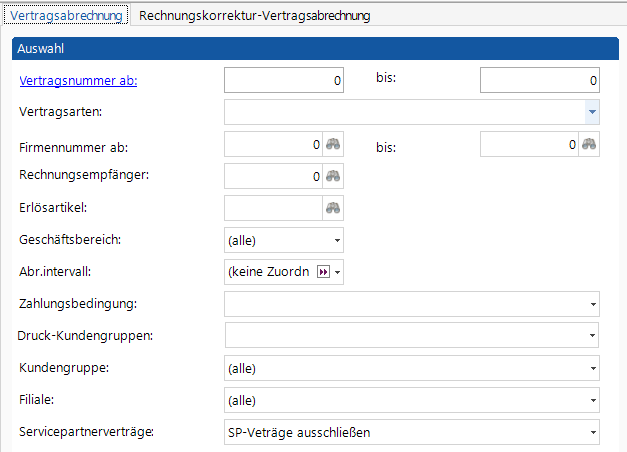Click the Vertragsnummer ab link
This screenshot has height=452, width=627.
coord(78,81)
